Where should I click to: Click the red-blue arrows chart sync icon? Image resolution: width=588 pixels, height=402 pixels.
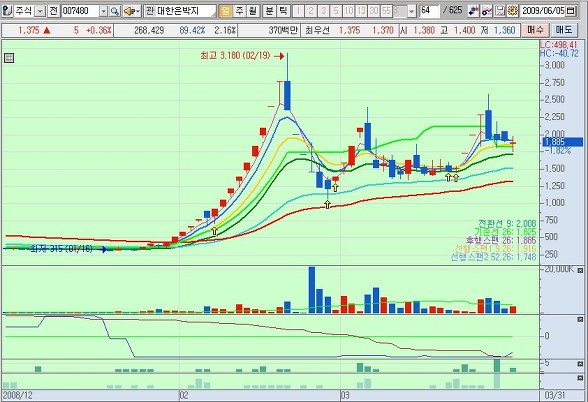point(474,11)
